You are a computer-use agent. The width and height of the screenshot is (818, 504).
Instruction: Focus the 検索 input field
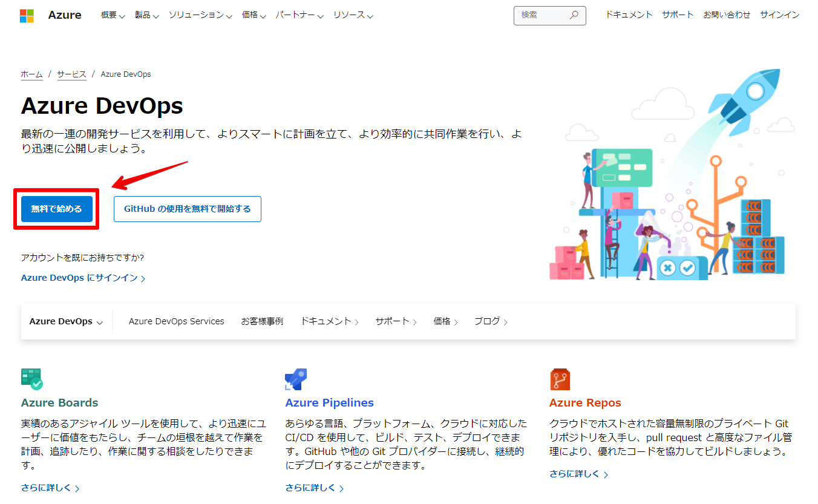pyautogui.click(x=542, y=15)
